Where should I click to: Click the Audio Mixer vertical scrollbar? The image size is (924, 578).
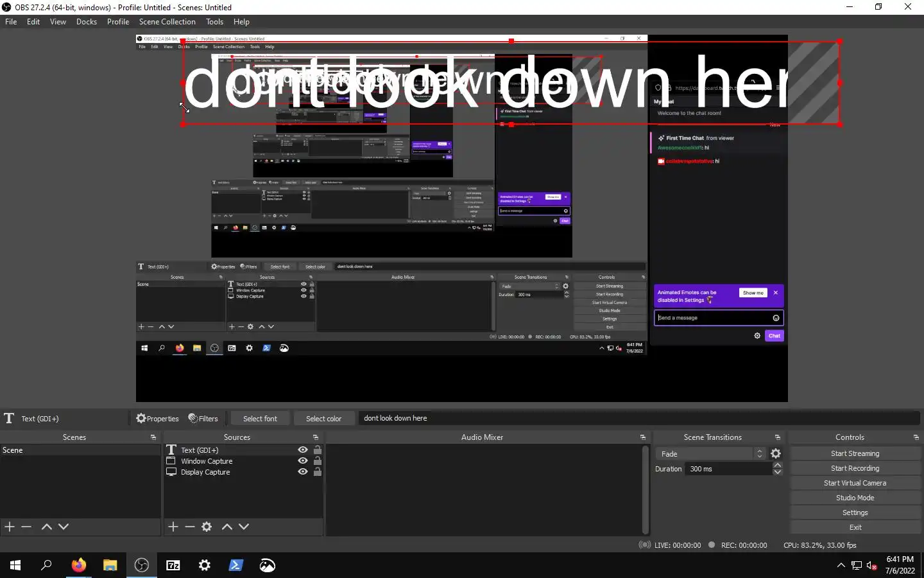tap(646, 490)
